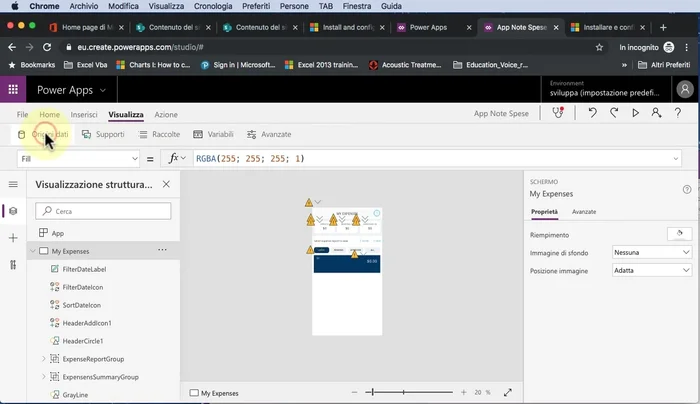Open Raccolte collections
Screen dimensions: 700x404
pyautogui.click(x=159, y=134)
